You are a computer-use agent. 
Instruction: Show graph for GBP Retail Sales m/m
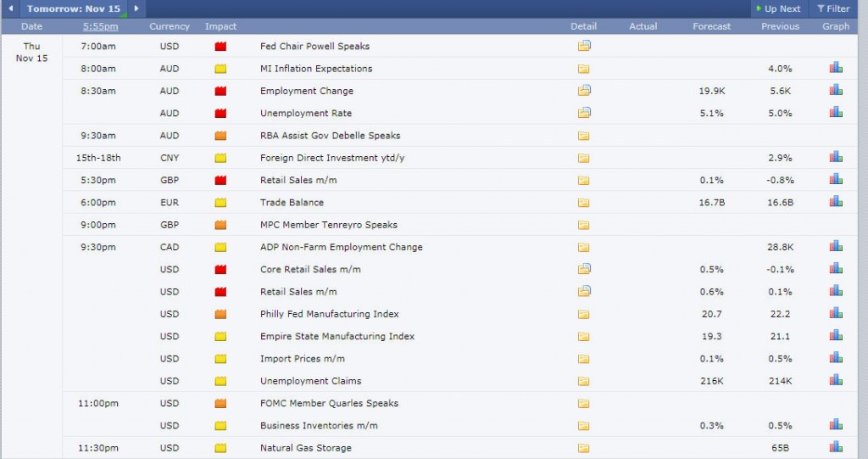tap(836, 179)
